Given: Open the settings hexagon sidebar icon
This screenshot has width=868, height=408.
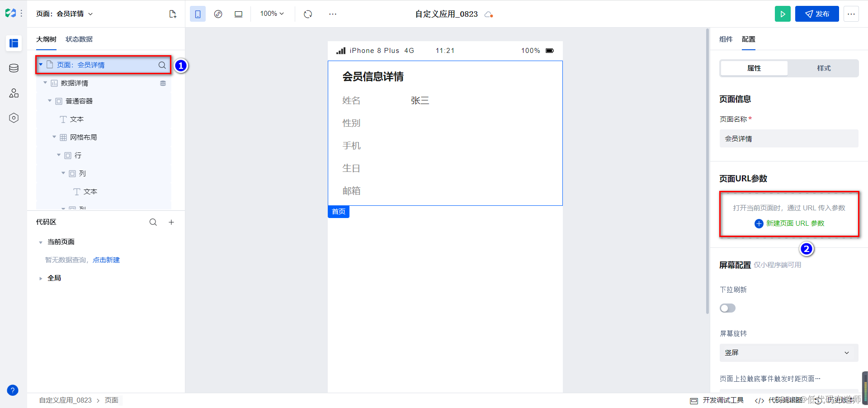Looking at the screenshot, I should click(14, 118).
